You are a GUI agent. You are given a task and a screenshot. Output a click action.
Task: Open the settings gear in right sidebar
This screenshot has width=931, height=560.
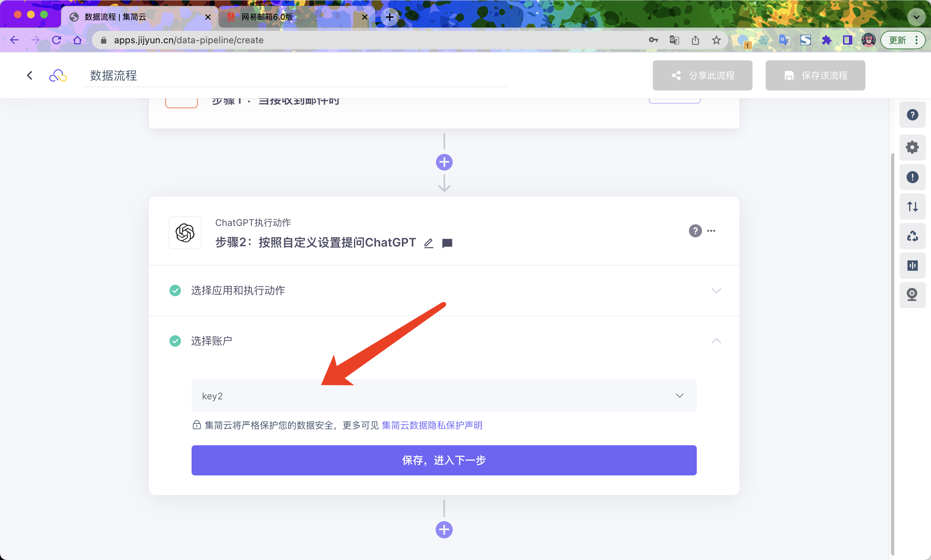pyautogui.click(x=912, y=147)
